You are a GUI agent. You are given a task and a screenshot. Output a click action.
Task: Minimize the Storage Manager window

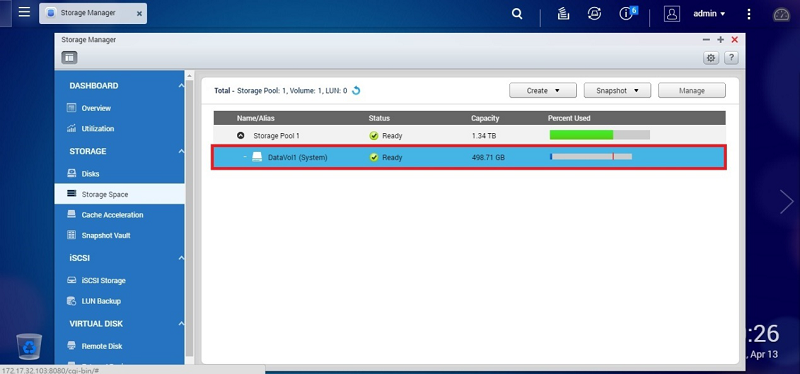click(x=706, y=40)
